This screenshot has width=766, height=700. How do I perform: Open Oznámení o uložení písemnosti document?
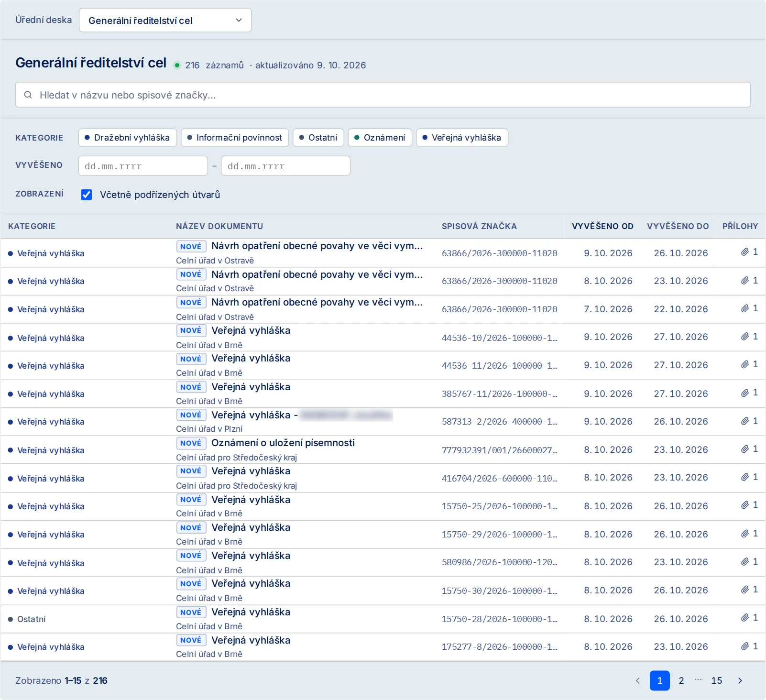(x=283, y=443)
